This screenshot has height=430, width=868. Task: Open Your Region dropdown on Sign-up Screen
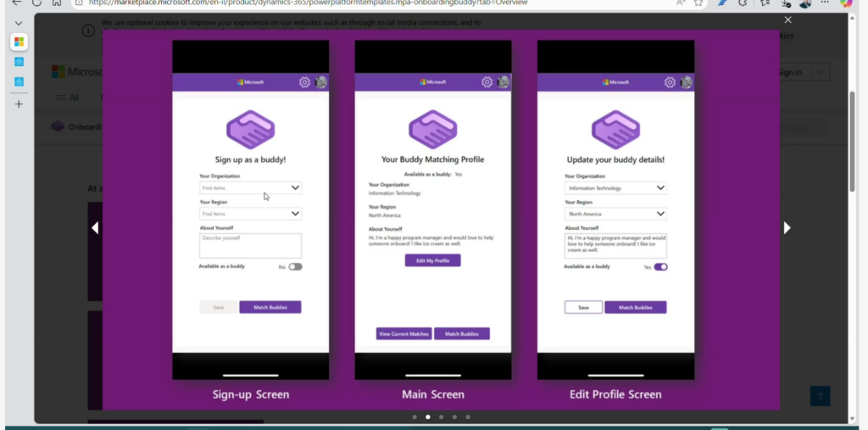(250, 214)
